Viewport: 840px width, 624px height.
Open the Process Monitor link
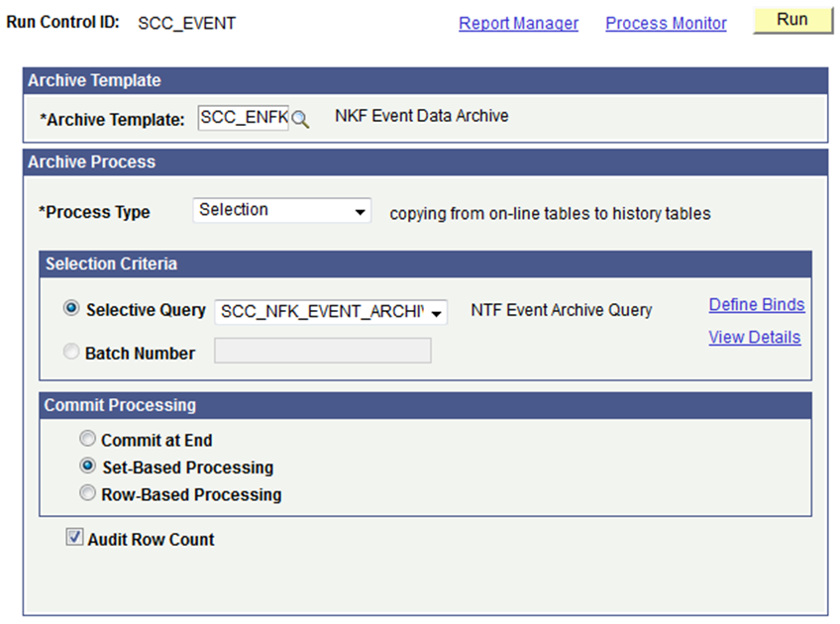(665, 23)
